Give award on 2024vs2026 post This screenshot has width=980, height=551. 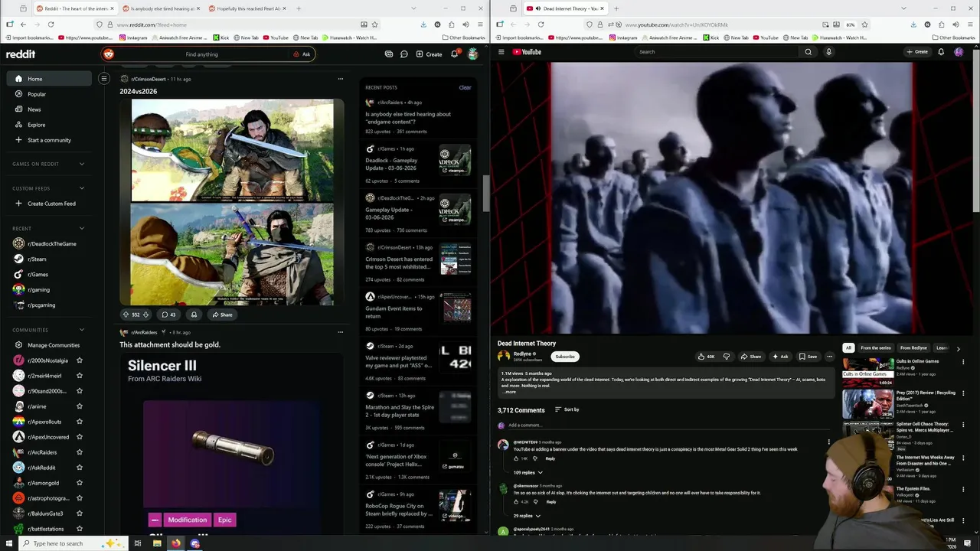pos(194,315)
